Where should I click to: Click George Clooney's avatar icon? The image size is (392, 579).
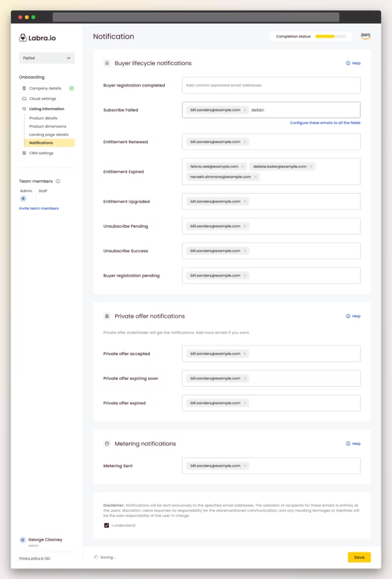point(23,540)
